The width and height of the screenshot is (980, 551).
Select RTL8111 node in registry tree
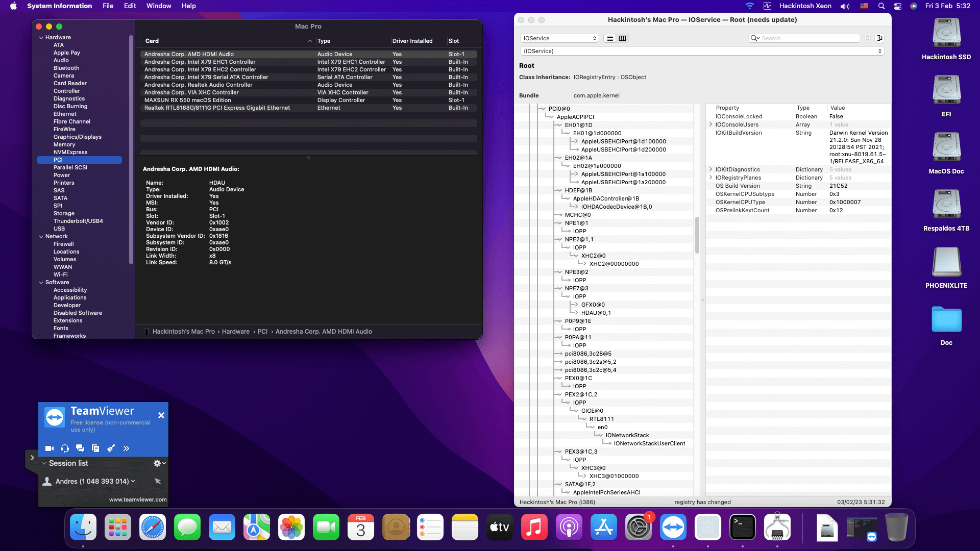601,419
